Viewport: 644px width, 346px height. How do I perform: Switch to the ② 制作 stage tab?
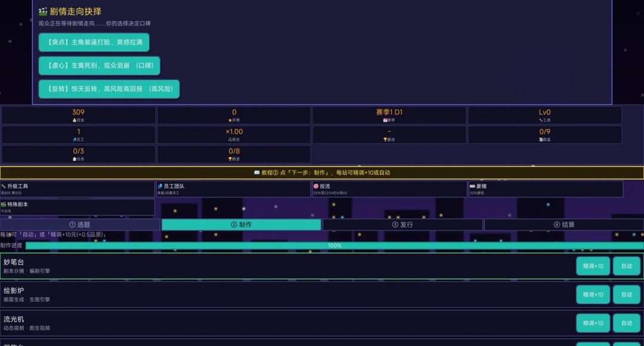tap(241, 225)
